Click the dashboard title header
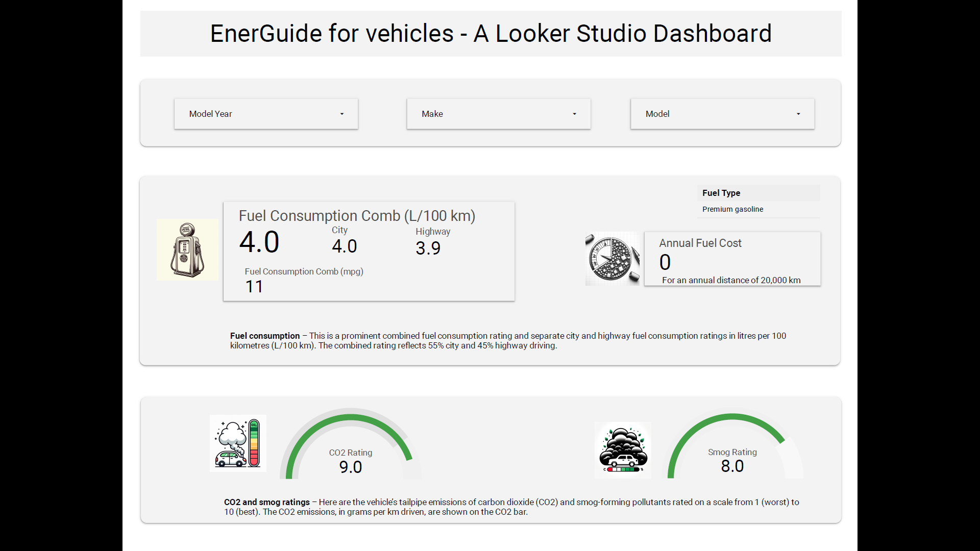 [490, 33]
